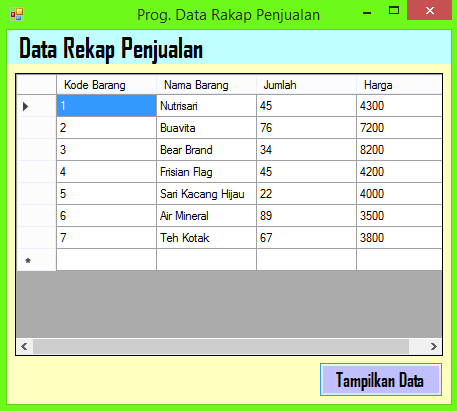Select the Nutrisari cell
The width and height of the screenshot is (457, 411).
pyautogui.click(x=206, y=106)
